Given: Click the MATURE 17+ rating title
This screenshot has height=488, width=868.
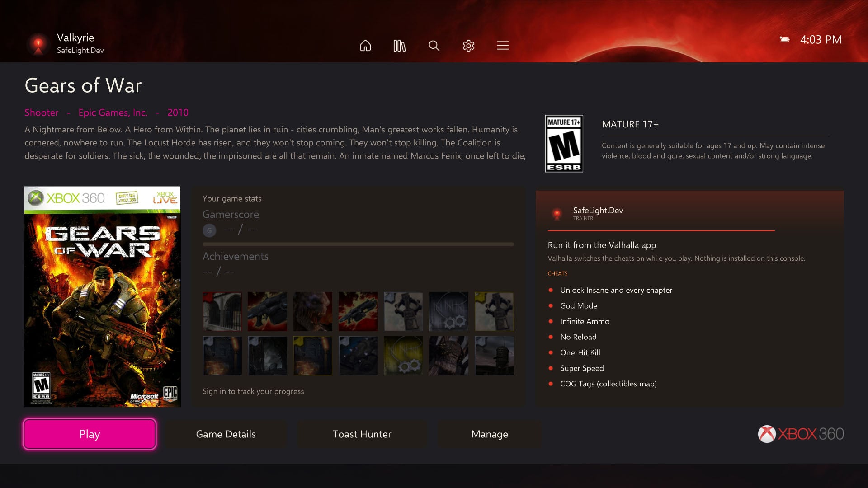Looking at the screenshot, I should click(630, 124).
